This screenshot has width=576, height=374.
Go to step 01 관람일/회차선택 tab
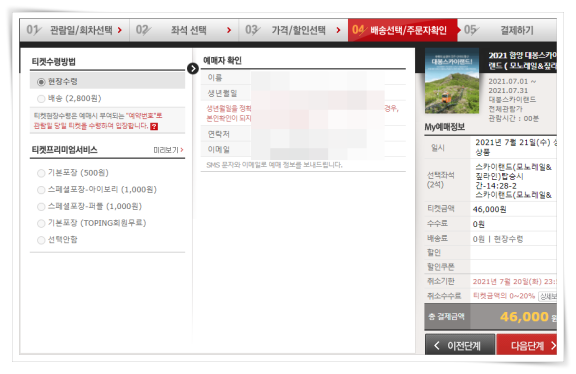coord(75,30)
